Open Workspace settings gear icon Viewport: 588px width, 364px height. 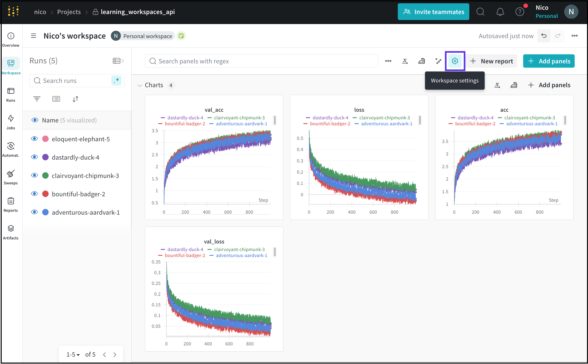455,61
